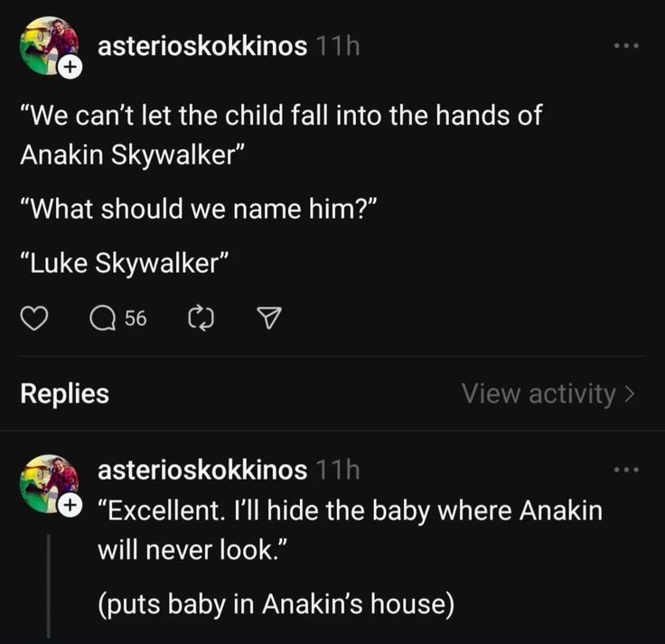Open asterioskokkinos username on the reply

pos(201,471)
